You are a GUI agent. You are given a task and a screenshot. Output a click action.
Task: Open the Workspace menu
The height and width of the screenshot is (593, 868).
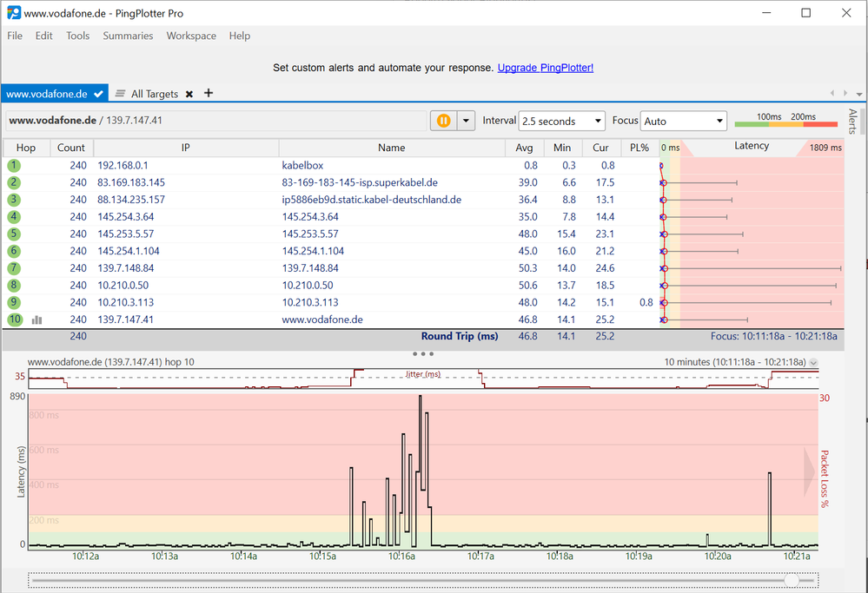click(191, 36)
